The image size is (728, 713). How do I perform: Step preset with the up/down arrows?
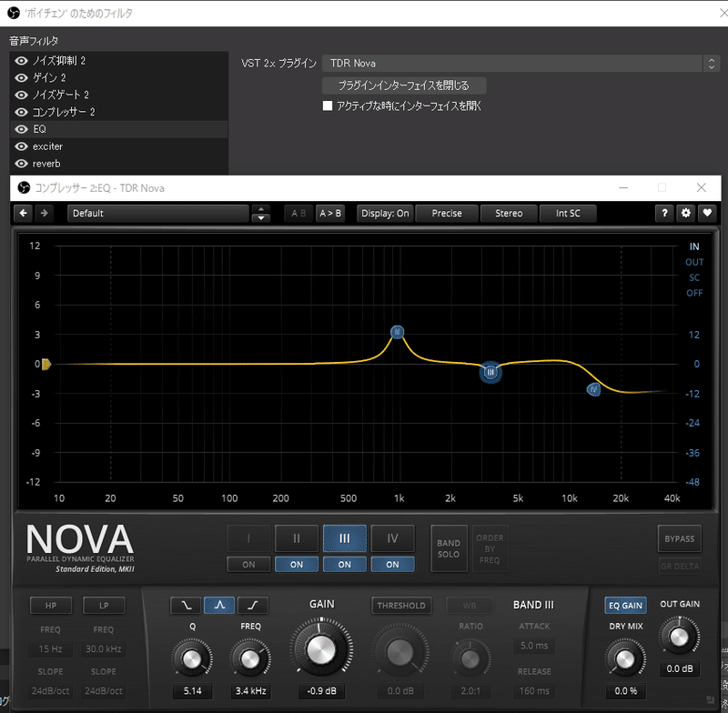(261, 214)
